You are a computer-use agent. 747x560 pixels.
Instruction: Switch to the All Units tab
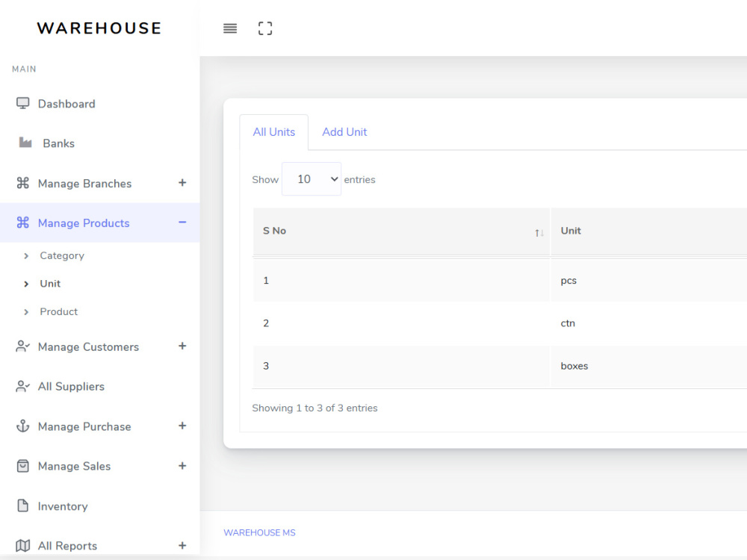coord(274,132)
